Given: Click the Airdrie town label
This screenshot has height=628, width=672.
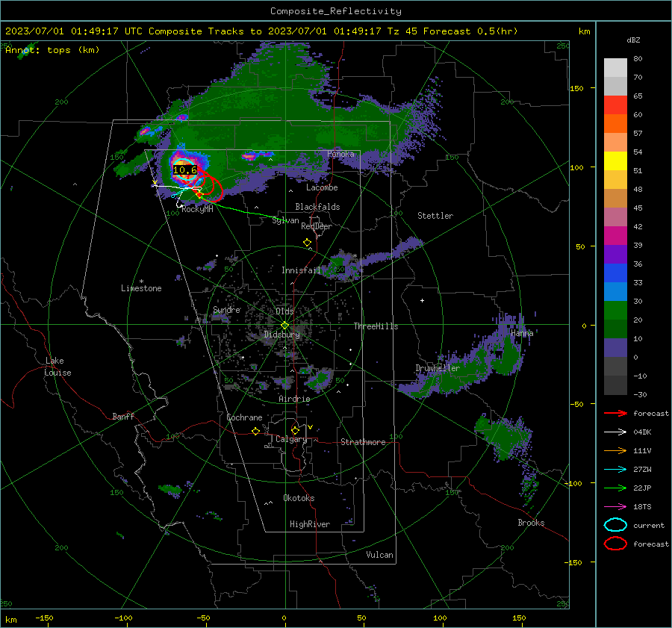Looking at the screenshot, I should coord(294,399).
